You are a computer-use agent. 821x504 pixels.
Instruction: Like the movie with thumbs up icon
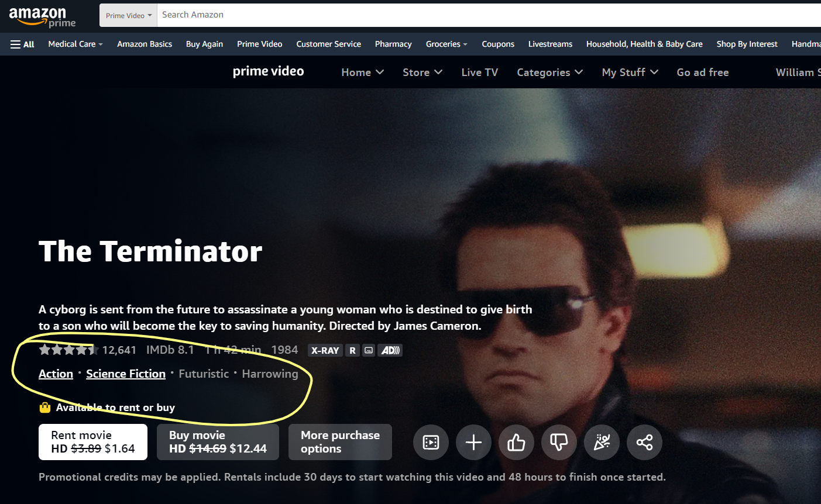(516, 443)
